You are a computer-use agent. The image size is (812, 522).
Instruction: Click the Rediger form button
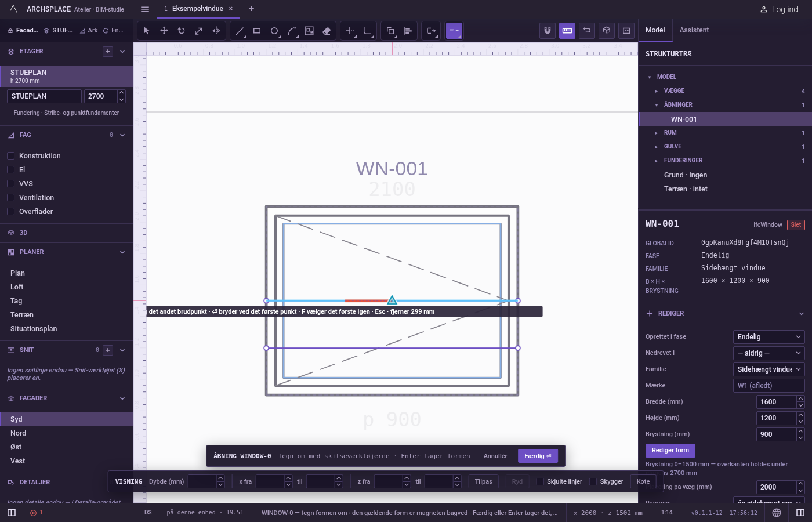tap(670, 451)
